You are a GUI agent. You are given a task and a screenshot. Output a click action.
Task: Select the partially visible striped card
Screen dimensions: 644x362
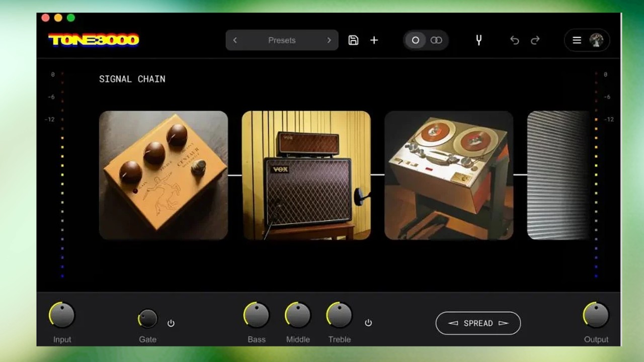(558, 175)
